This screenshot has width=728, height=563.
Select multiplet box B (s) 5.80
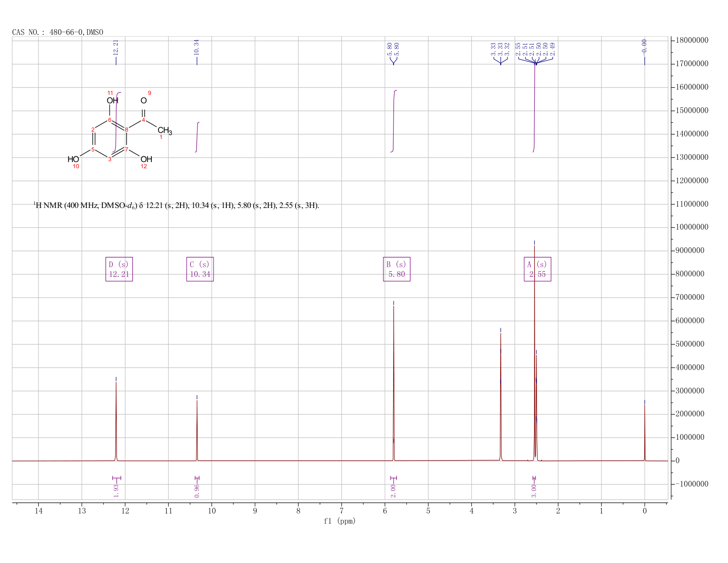(397, 269)
